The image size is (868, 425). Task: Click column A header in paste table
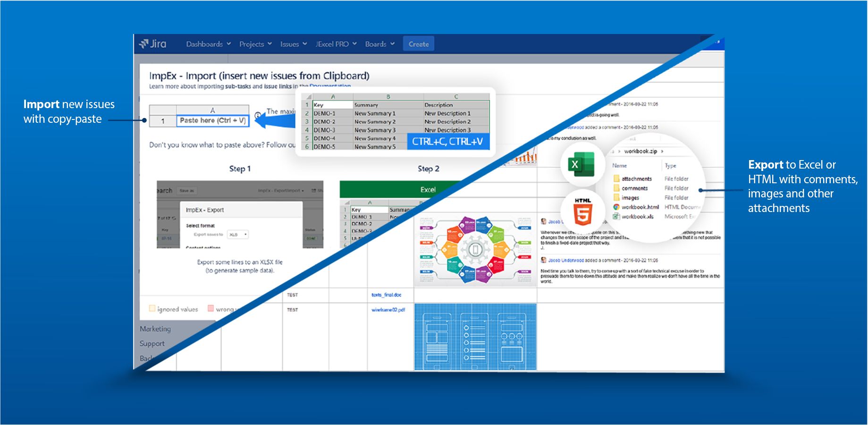[212, 110]
